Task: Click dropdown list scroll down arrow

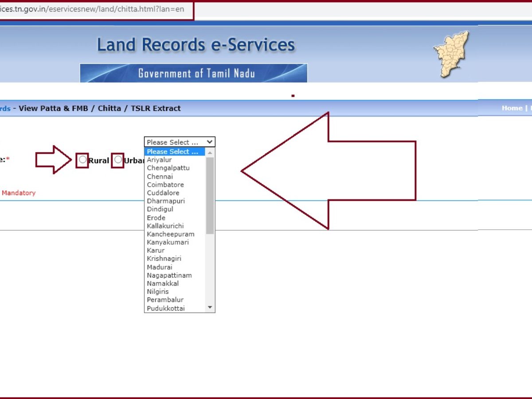Action: click(210, 308)
